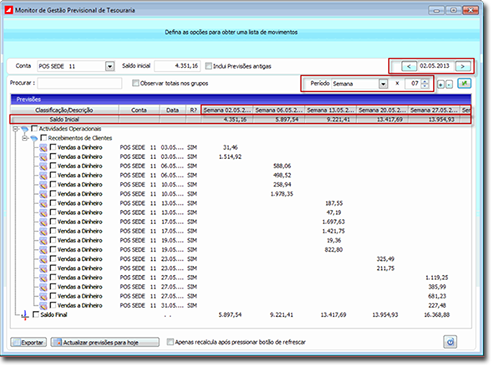Click icon of Vendas a Dinheiro row 498,52
This screenshot has height=369, width=496.
pos(43,176)
